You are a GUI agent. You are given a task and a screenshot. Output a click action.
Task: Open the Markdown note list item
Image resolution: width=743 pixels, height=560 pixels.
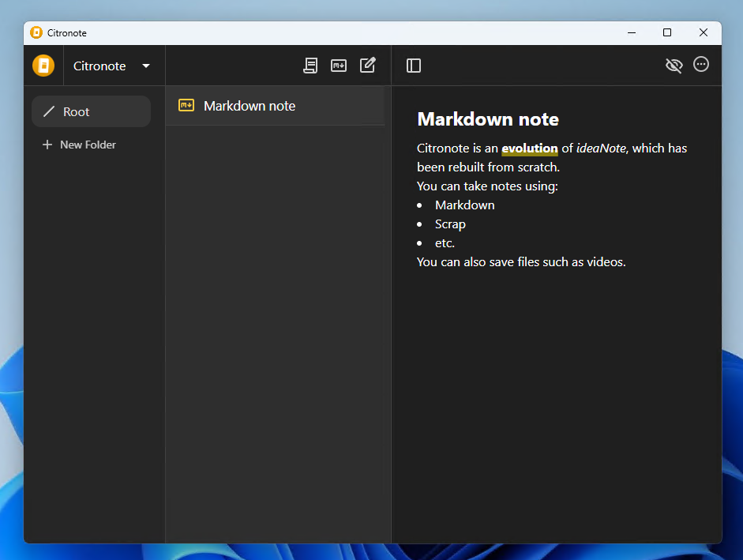tap(275, 106)
